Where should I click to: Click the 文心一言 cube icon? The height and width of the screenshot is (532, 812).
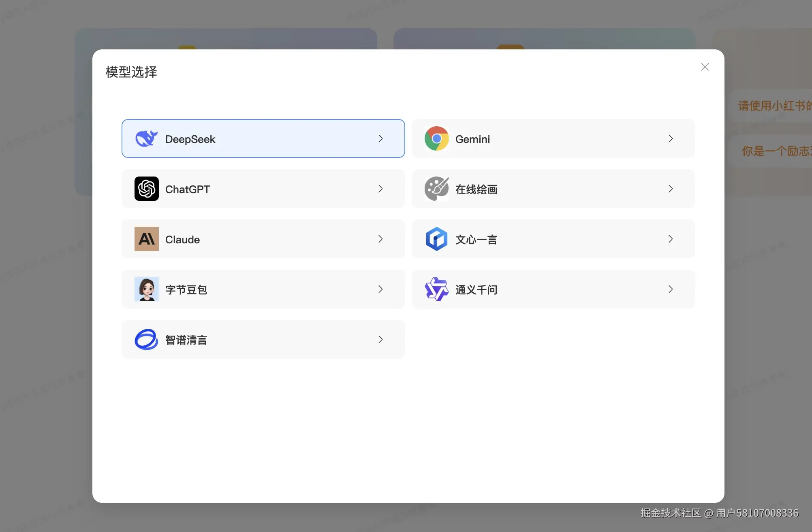436,239
